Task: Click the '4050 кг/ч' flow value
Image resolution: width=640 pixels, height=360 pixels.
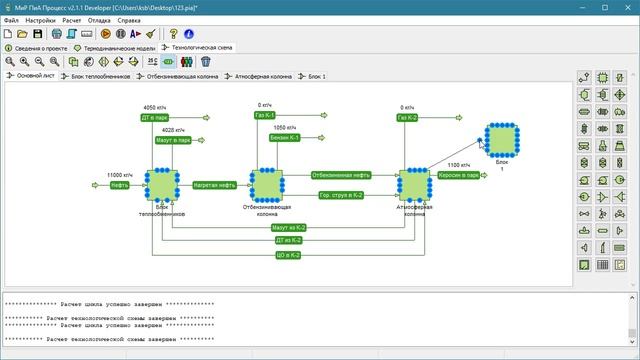Action: coord(155,108)
